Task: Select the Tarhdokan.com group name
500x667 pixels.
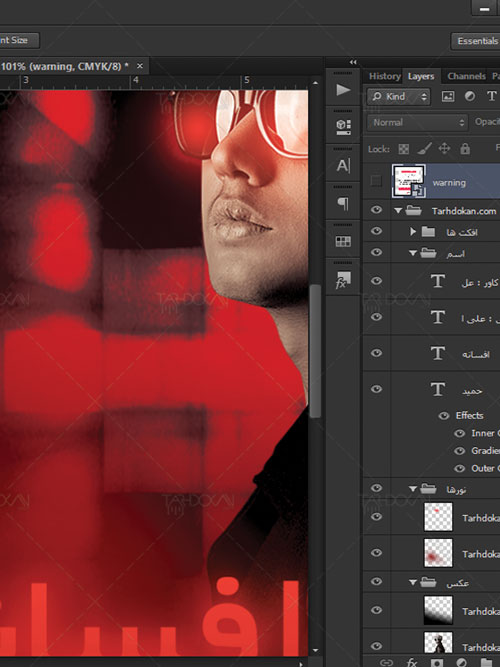Action: coord(464,211)
